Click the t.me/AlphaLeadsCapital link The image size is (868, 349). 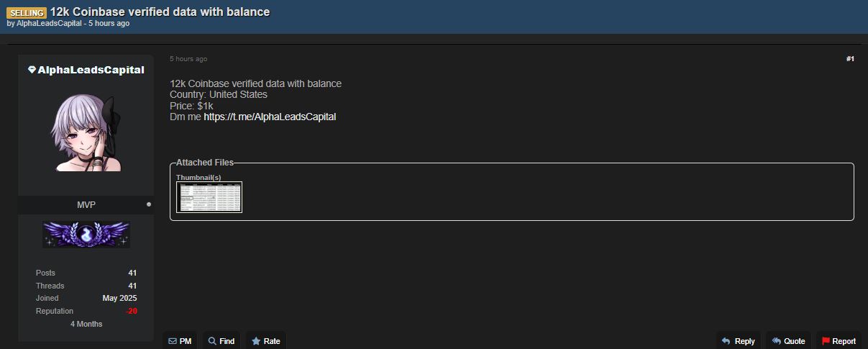pos(270,117)
